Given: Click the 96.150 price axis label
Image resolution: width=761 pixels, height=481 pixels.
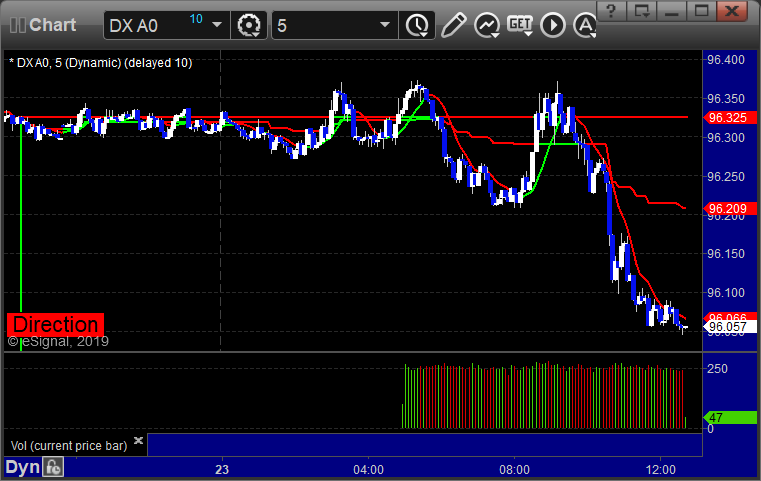Looking at the screenshot, I should click(726, 253).
